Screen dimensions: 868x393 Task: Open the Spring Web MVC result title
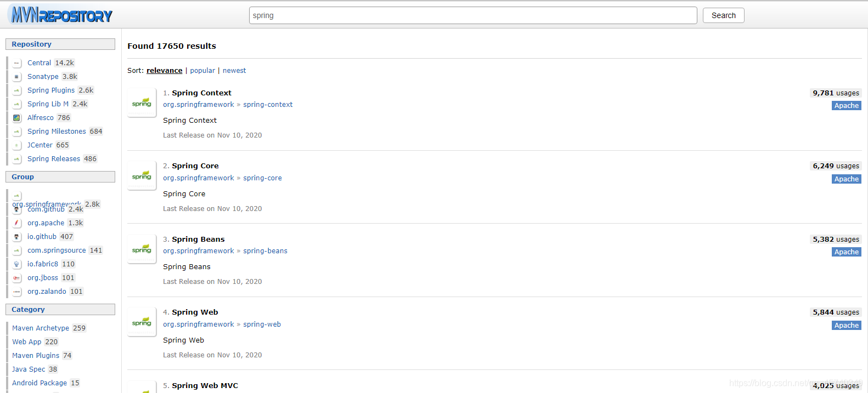pyautogui.click(x=205, y=386)
